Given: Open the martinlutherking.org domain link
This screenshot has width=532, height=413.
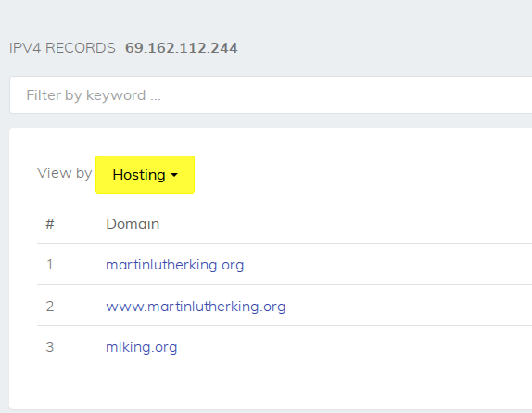Looking at the screenshot, I should [175, 265].
